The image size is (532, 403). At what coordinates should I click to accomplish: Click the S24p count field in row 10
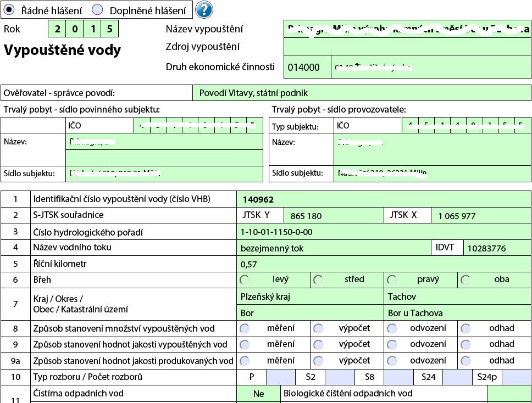[517, 377]
